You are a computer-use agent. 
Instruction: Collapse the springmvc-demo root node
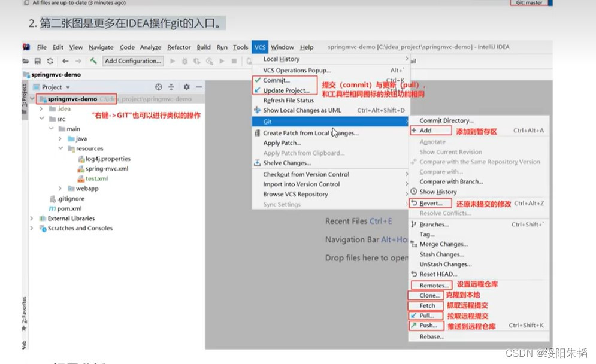click(32, 99)
